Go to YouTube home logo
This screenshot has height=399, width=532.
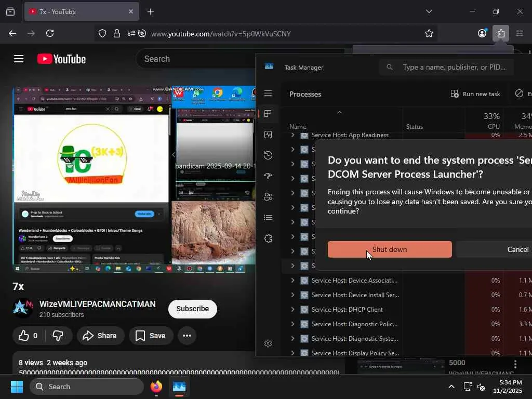coord(61,59)
